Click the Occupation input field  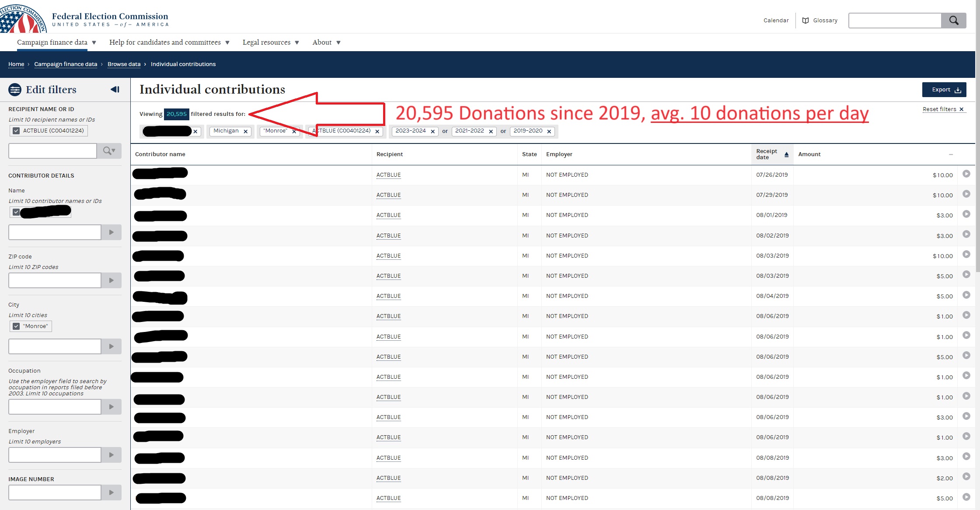point(55,407)
